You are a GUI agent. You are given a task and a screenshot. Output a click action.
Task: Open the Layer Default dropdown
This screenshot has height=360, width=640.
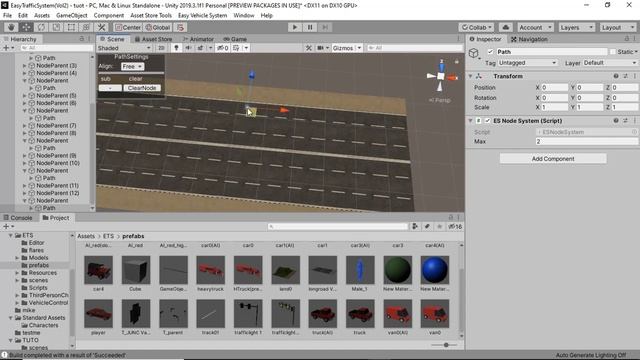tap(610, 63)
